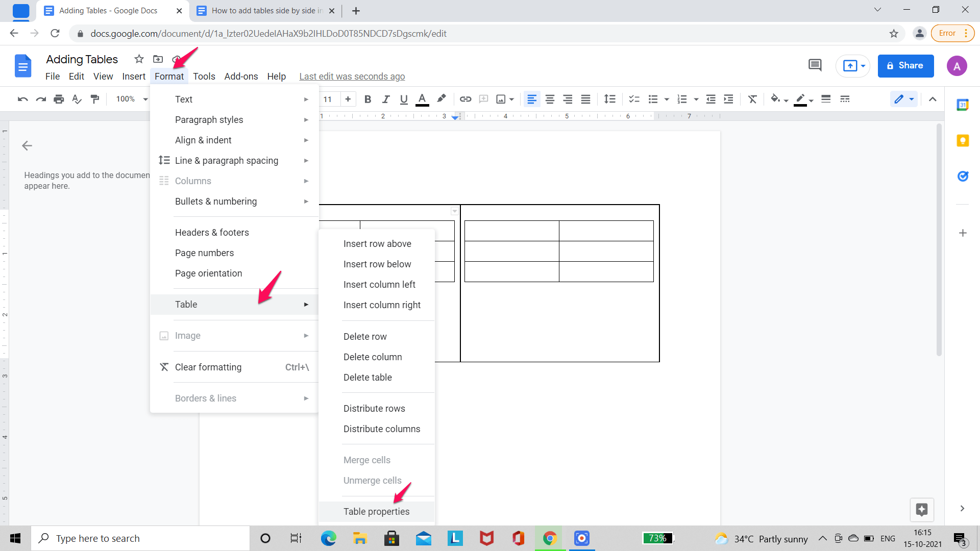Click the Bold formatting icon
This screenshot has height=551, width=980.
tap(367, 99)
